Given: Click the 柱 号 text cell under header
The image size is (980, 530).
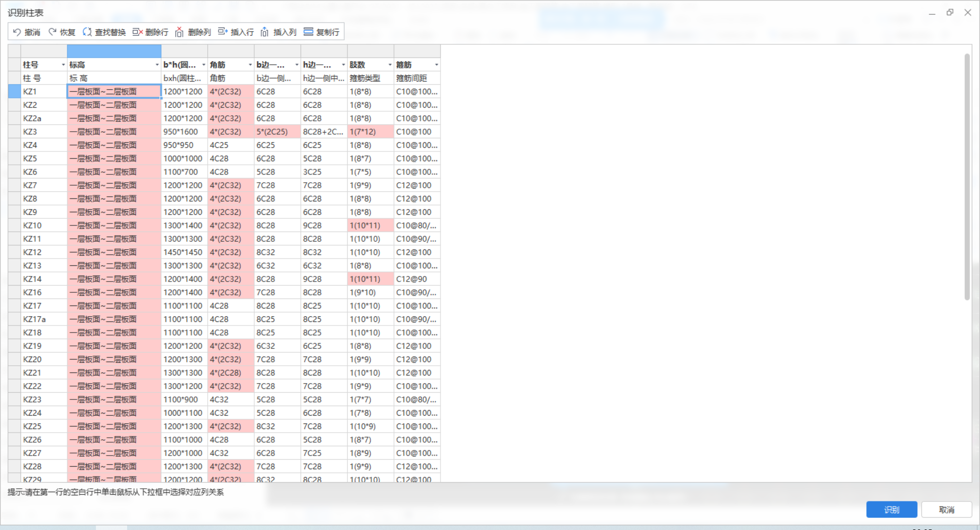Looking at the screenshot, I should (x=44, y=78).
